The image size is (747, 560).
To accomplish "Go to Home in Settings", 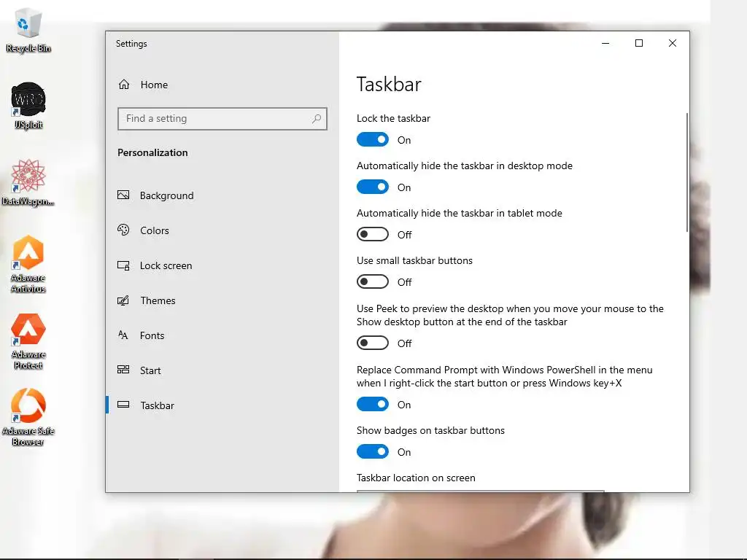I will [x=154, y=85].
